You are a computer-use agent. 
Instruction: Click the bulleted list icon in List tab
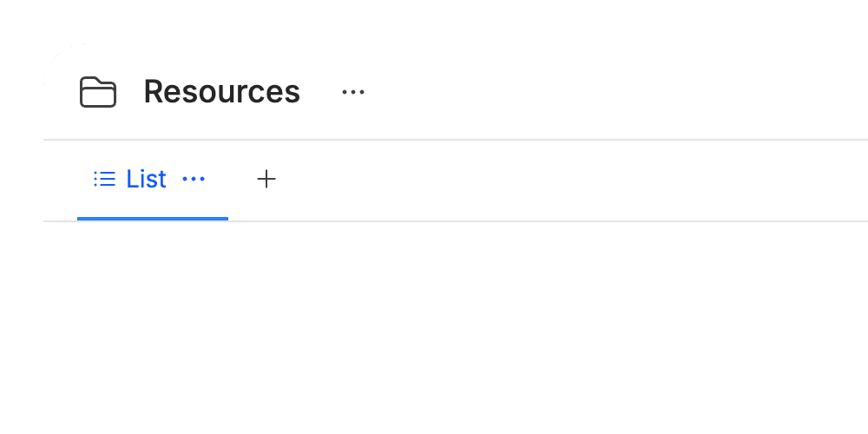105,179
